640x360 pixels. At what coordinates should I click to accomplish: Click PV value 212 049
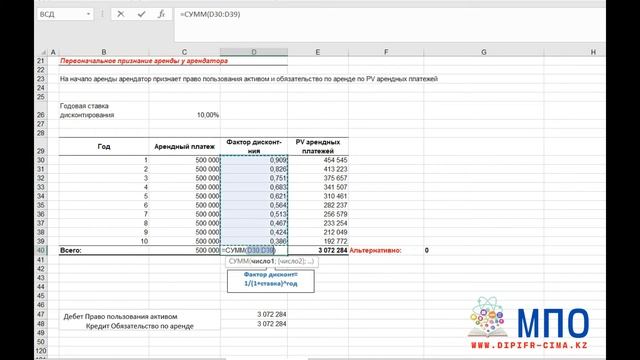[x=318, y=232]
